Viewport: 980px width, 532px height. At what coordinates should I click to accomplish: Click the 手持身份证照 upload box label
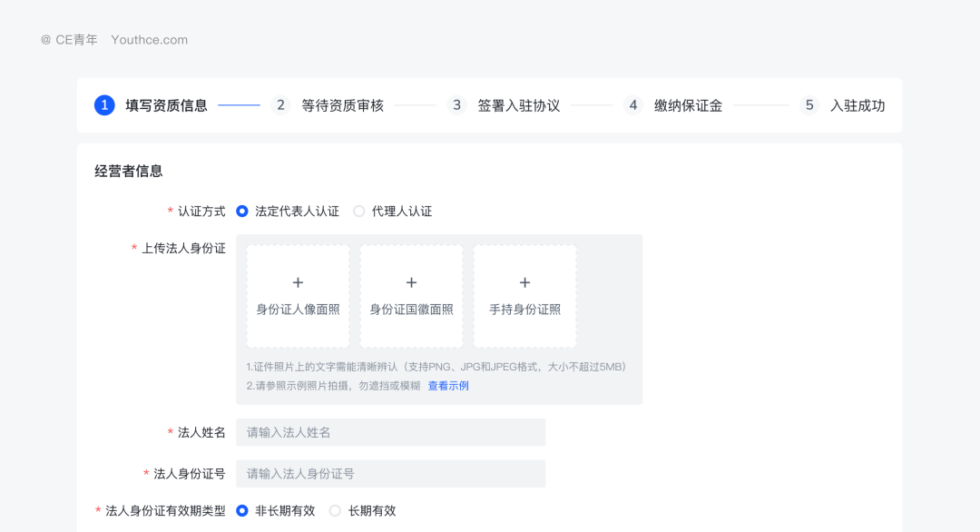pyautogui.click(x=524, y=310)
